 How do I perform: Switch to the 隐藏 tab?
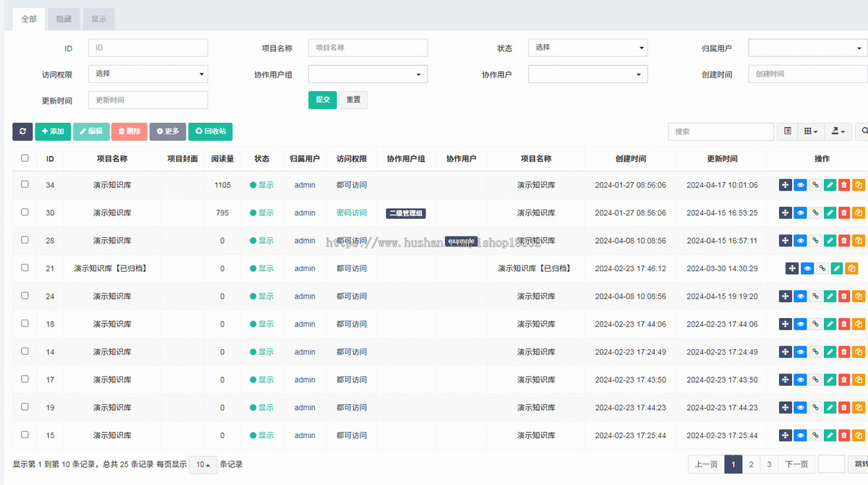(63, 20)
